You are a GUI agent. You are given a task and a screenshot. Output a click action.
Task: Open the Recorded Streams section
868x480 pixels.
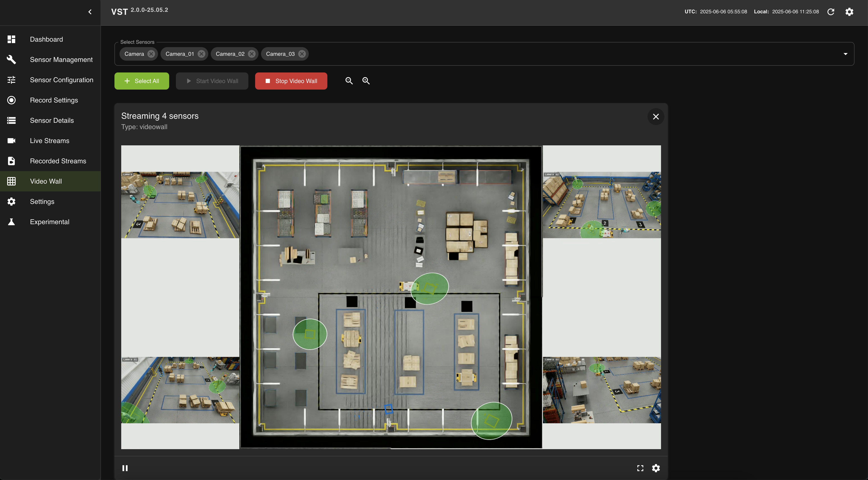(58, 161)
